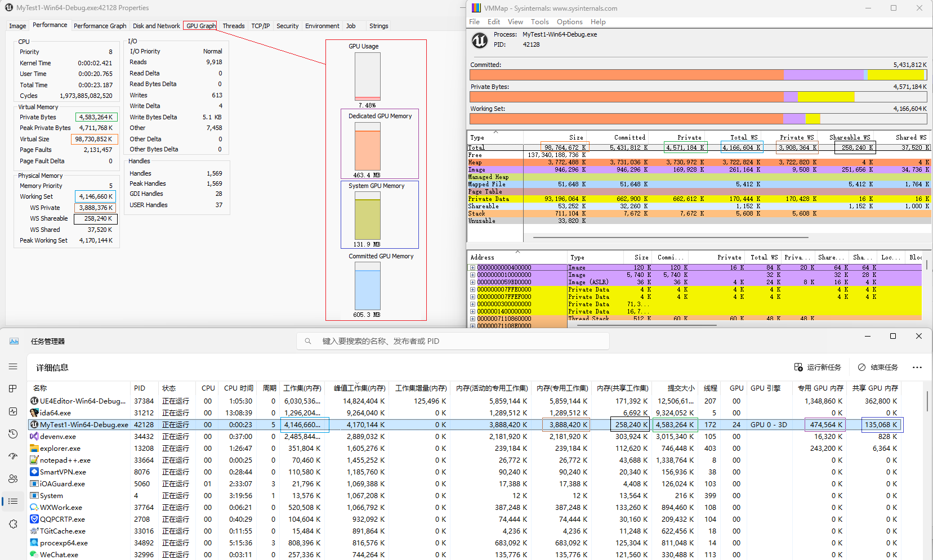Viewport: 933px width, 560px height.
Task: Expand address 0000000000400000 in VMMap
Action: 473,267
